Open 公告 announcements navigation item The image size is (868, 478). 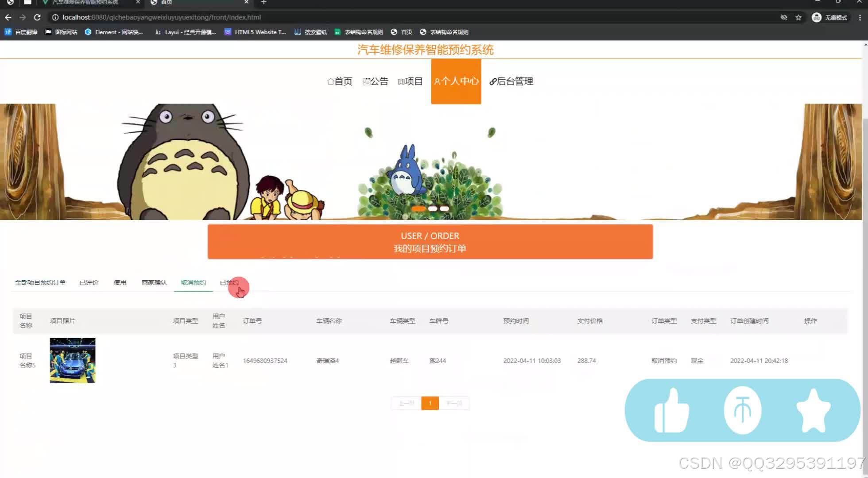(375, 81)
